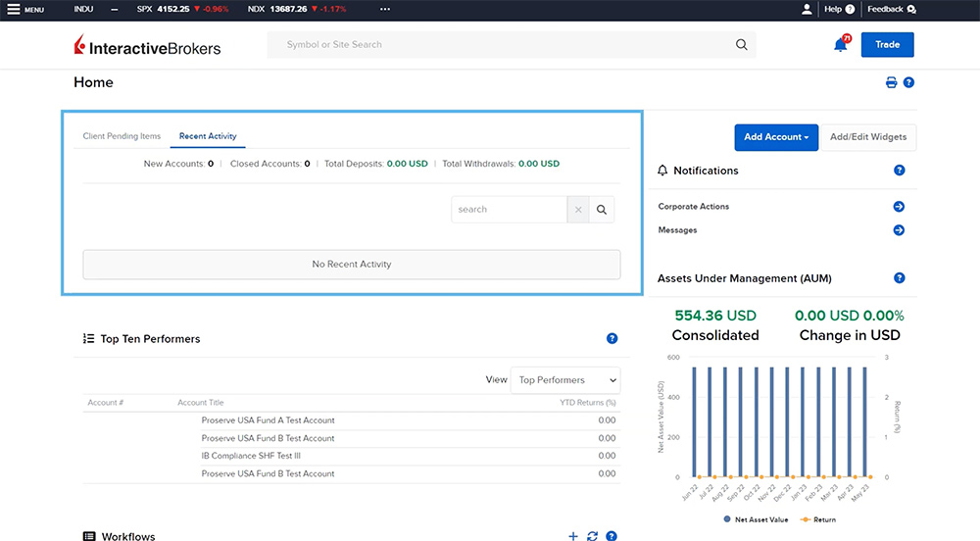Open the Top Performers view dropdown

tap(565, 380)
